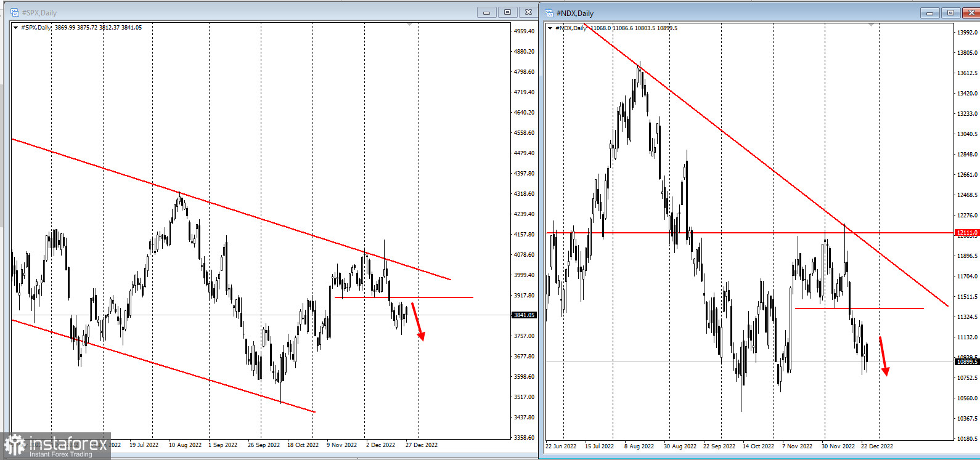980x460 pixels.
Task: Click the 26 Sep 2022 date on SPX axis
Action: (x=264, y=445)
